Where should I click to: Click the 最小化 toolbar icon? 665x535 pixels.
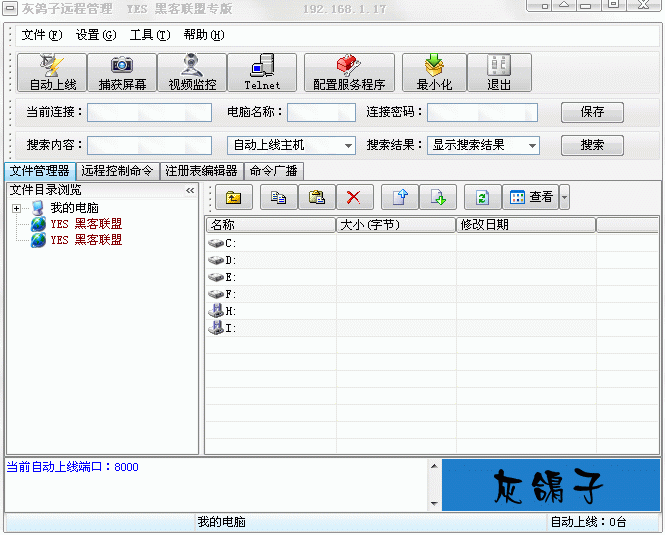[434, 73]
